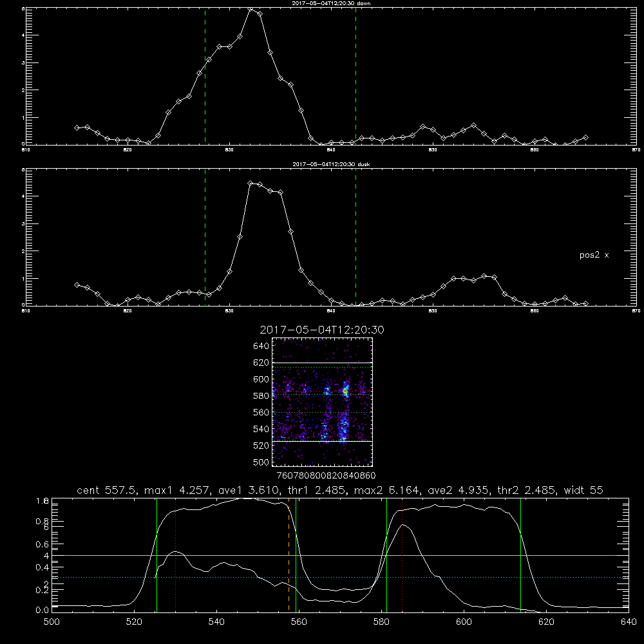Image resolution: width=644 pixels, height=644 pixels.
Task: Click the dawn curve peak data point
Action: pyautogui.click(x=251, y=8)
